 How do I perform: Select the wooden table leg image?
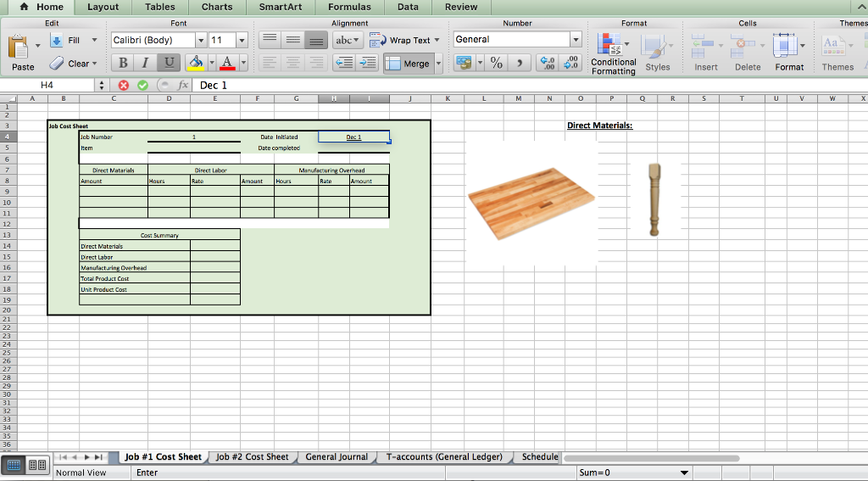[654, 199]
